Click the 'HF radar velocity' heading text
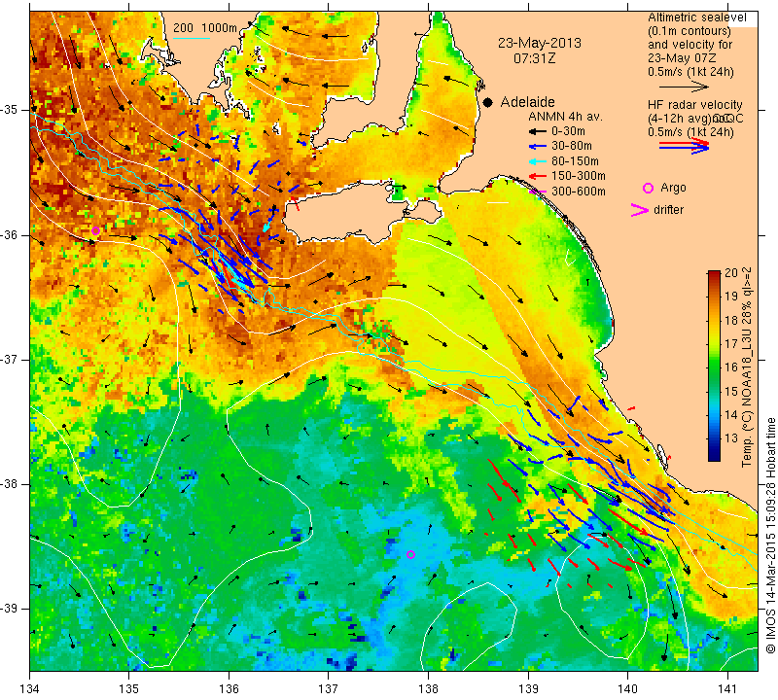 [x=695, y=105]
